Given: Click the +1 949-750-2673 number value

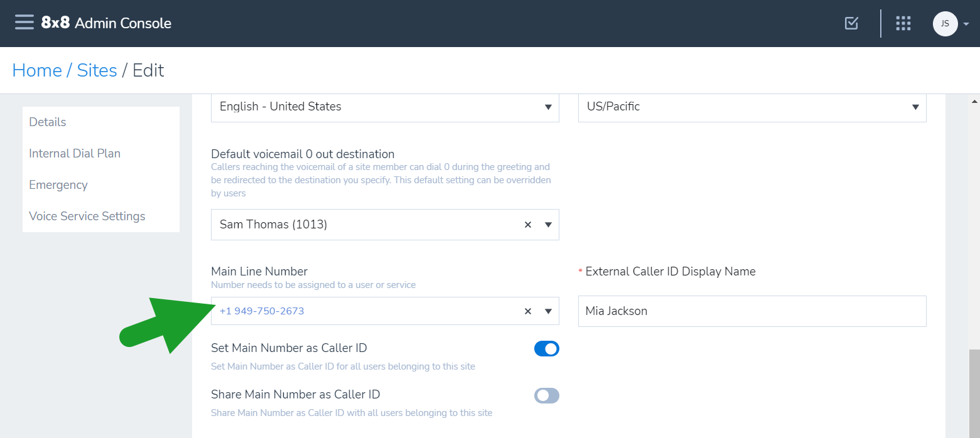Looking at the screenshot, I should [x=262, y=311].
